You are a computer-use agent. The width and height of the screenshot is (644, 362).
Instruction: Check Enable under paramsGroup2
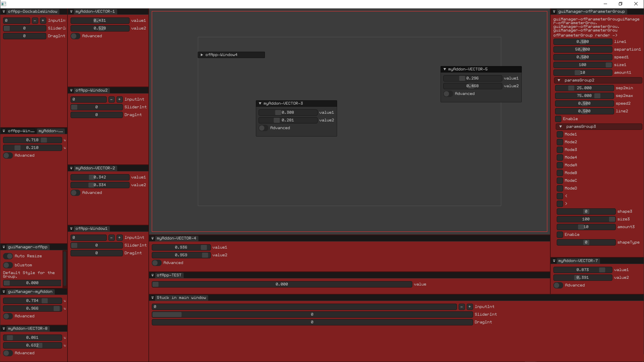point(558,119)
